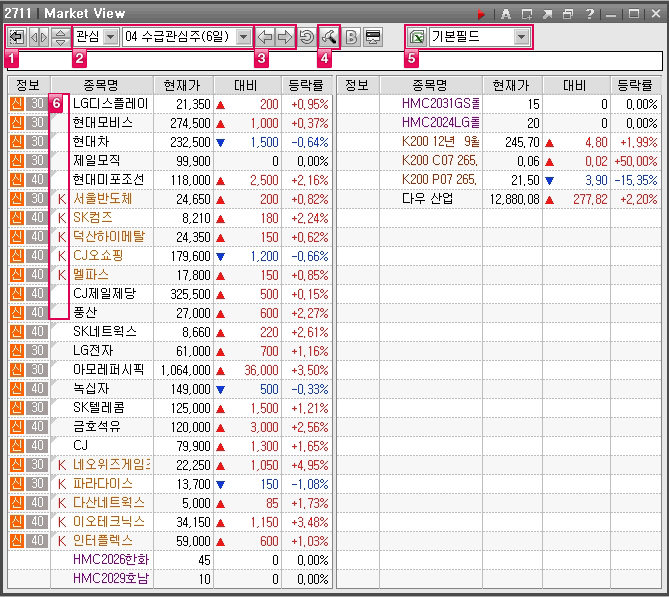Click the 30 badge on SK텔레콤 row
The image size is (669, 597).
(37, 408)
